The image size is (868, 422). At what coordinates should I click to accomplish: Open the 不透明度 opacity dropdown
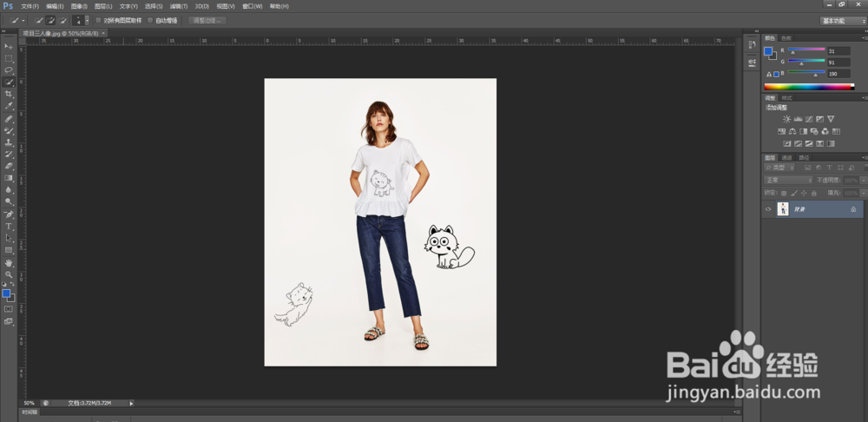click(864, 181)
